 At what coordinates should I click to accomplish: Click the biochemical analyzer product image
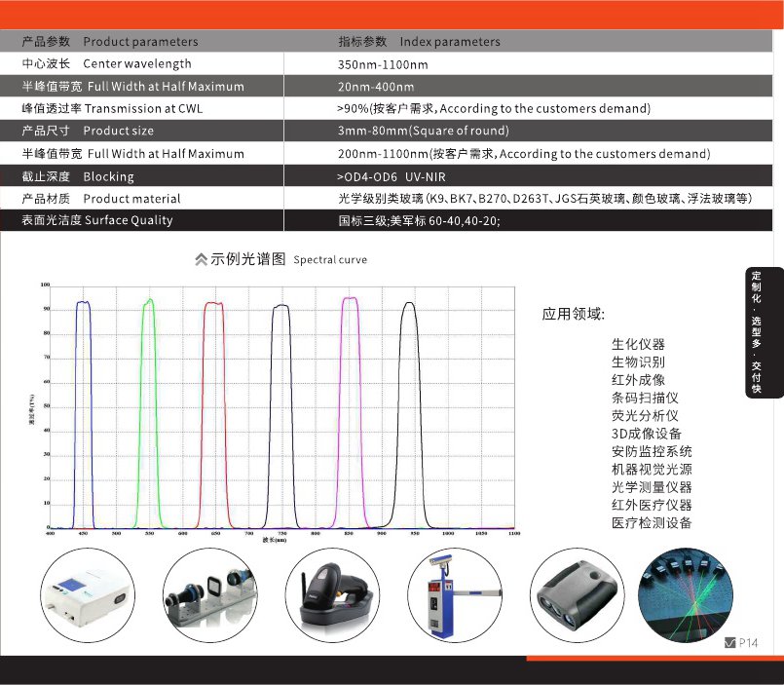tap(89, 592)
